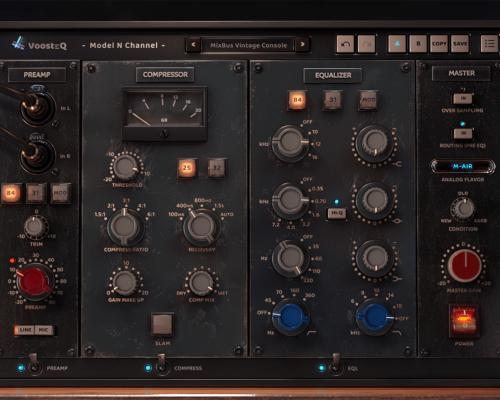Toggle the COMPRESS section bypass switch
Image resolution: width=500 pixels, height=400 pixels.
point(162,364)
